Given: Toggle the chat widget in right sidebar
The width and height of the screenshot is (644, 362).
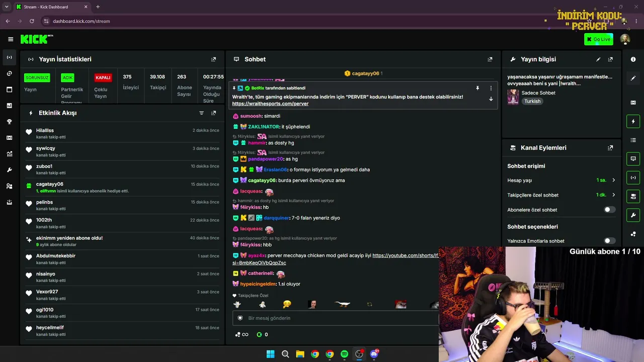Looking at the screenshot, I should [633, 159].
